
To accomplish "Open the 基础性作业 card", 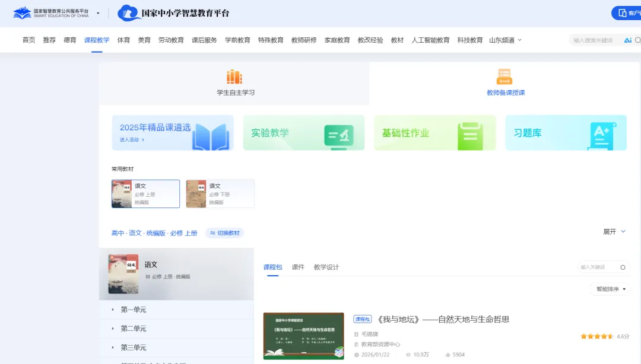I will tap(435, 132).
